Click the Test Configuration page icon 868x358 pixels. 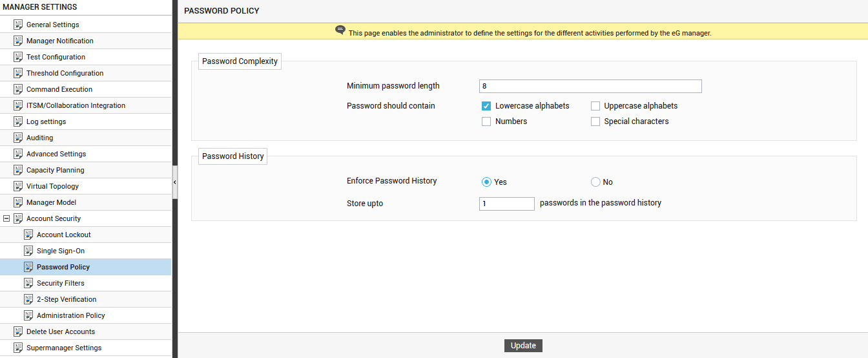18,57
